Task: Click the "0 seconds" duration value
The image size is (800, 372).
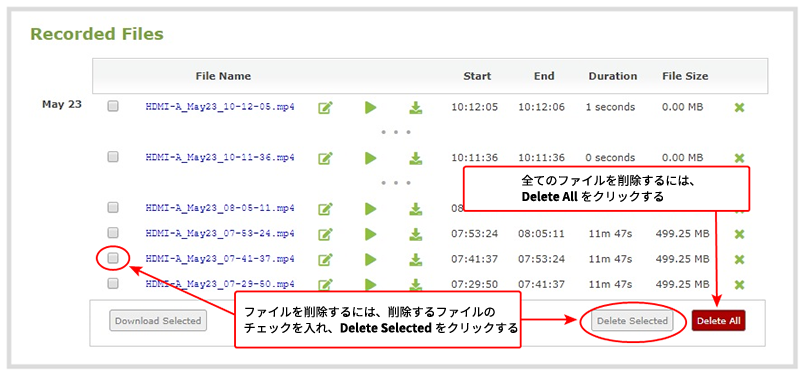Action: (610, 158)
